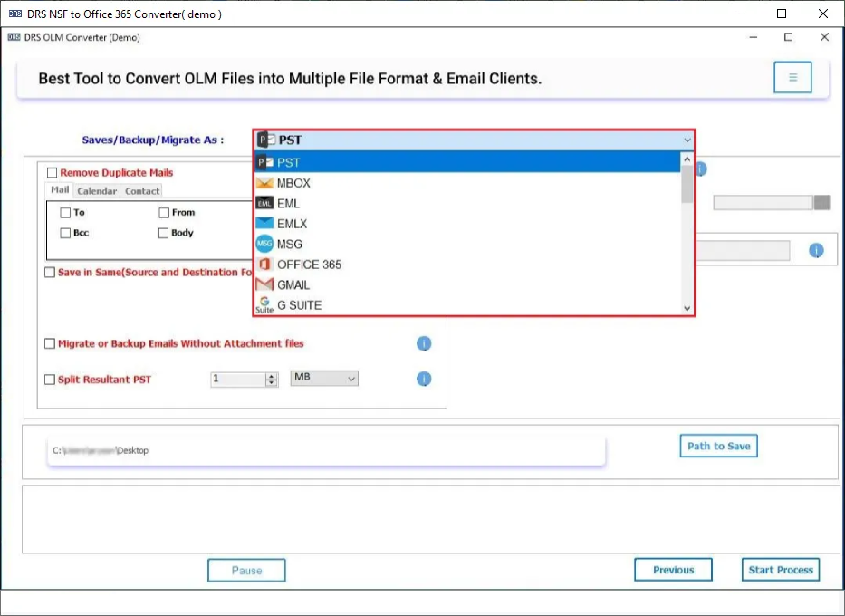The height and width of the screenshot is (616, 845).
Task: Click DRS logo in OLM Converter title
Action: [x=14, y=37]
